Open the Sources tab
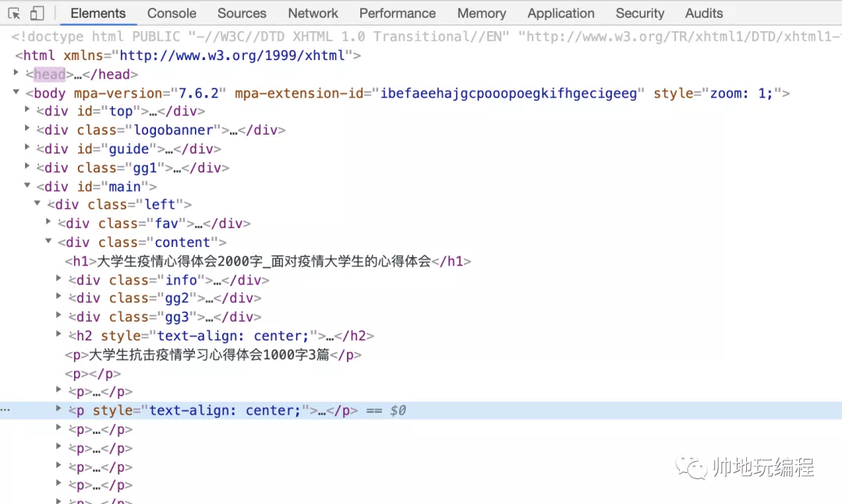Image resolution: width=842 pixels, height=504 pixels. click(242, 13)
